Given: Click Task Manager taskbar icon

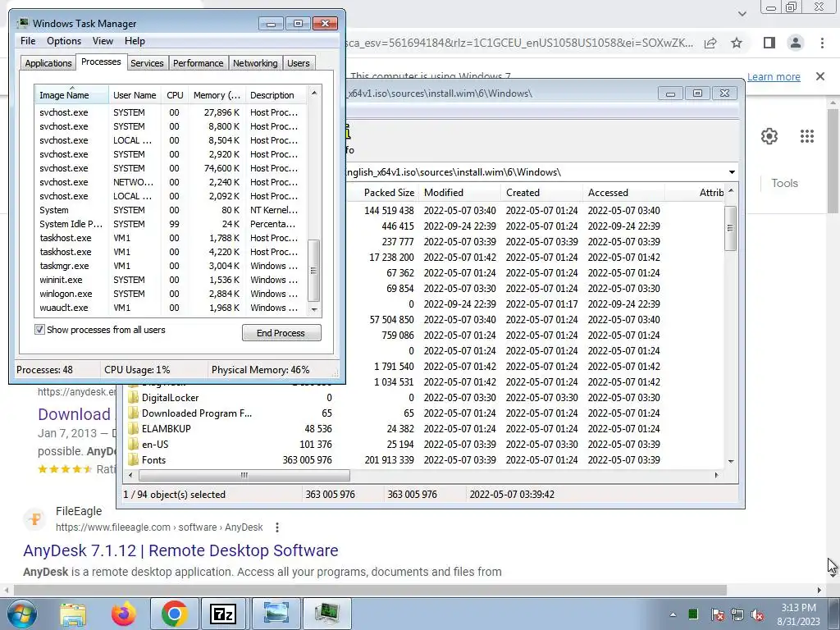Looking at the screenshot, I should (x=326, y=614).
